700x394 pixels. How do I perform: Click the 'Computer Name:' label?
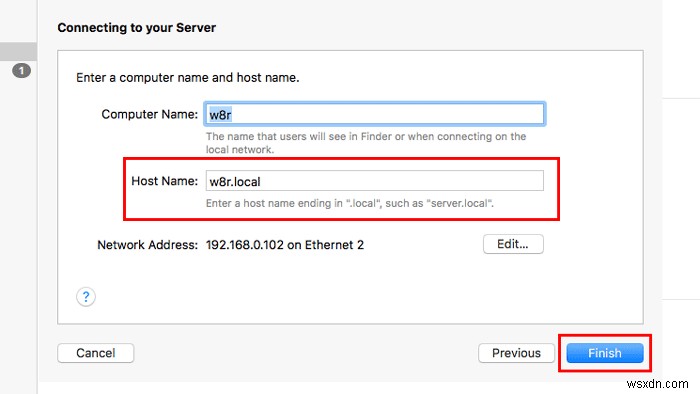pos(150,114)
